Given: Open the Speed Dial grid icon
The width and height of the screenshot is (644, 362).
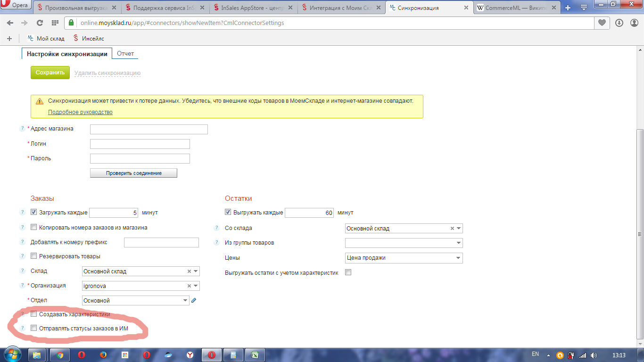Looking at the screenshot, I should click(55, 23).
